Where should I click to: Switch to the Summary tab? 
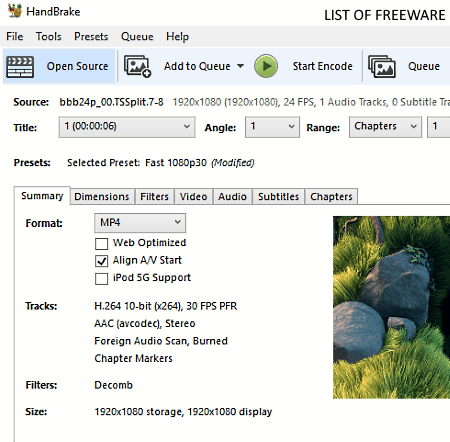tap(42, 196)
